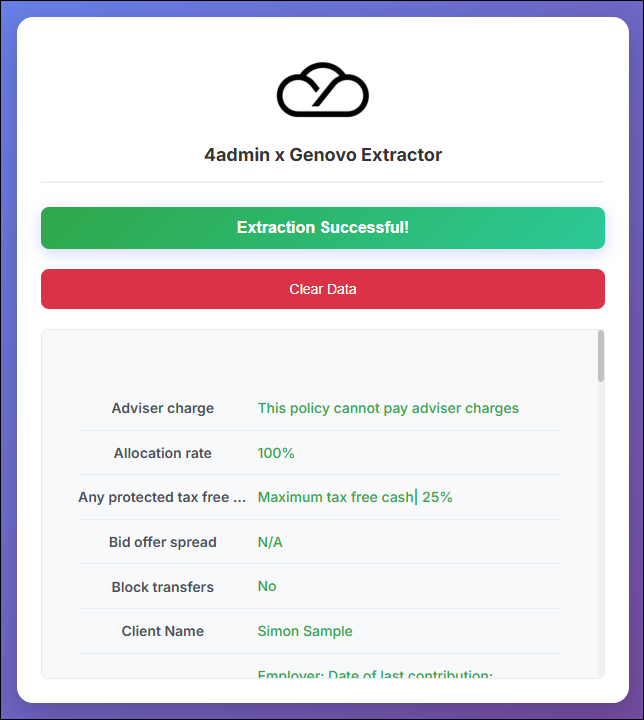
Task: Select the 4admin x Genovo Extractor title
Action: pos(323,155)
